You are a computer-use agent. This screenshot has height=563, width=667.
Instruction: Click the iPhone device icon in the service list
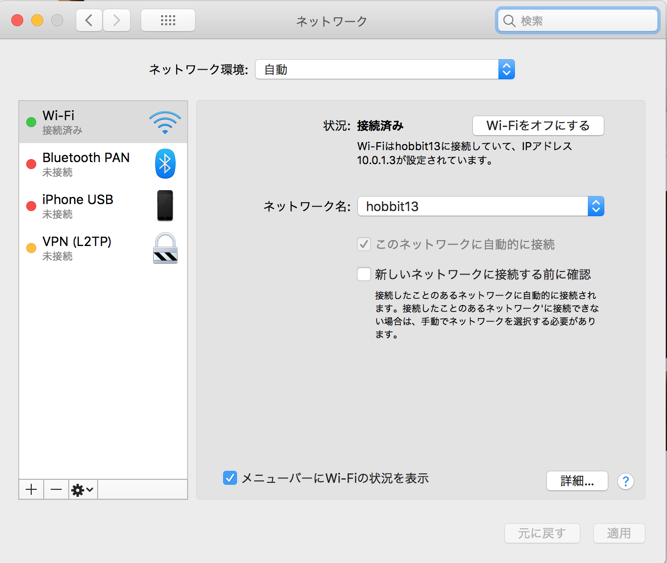(165, 205)
